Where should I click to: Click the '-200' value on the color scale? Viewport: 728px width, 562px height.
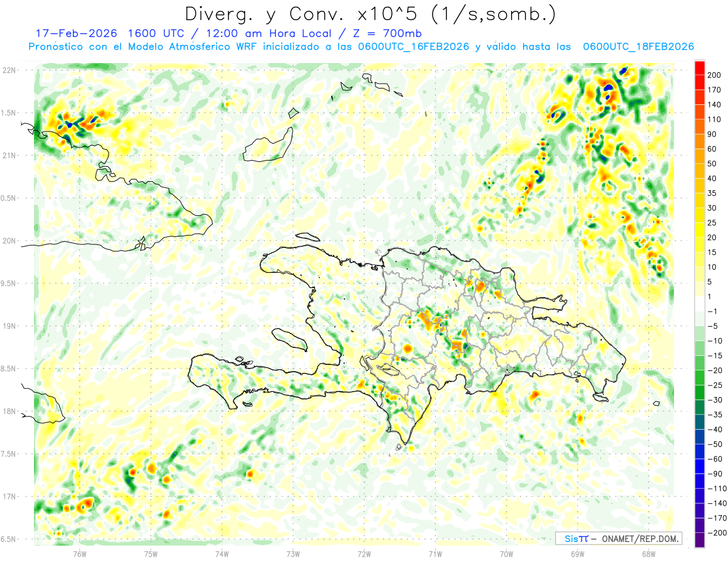pyautogui.click(x=716, y=533)
